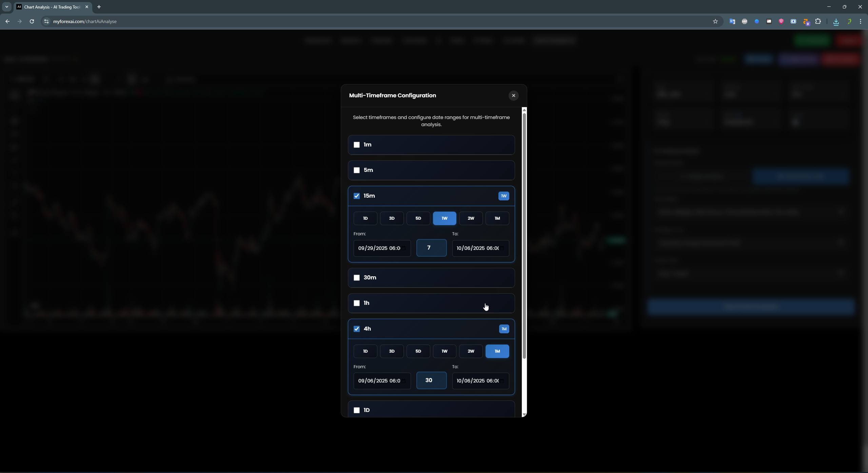
Task: Reload the page
Action: pos(32,21)
